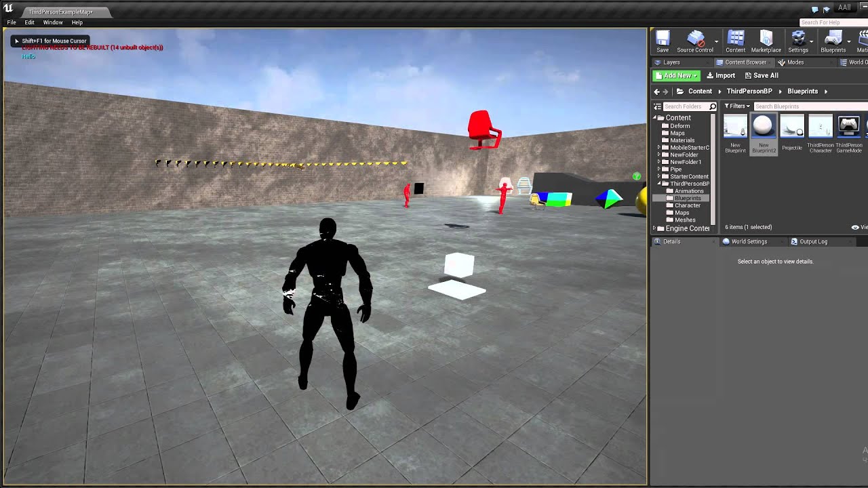Open Source Control dropdown arrow

click(717, 41)
